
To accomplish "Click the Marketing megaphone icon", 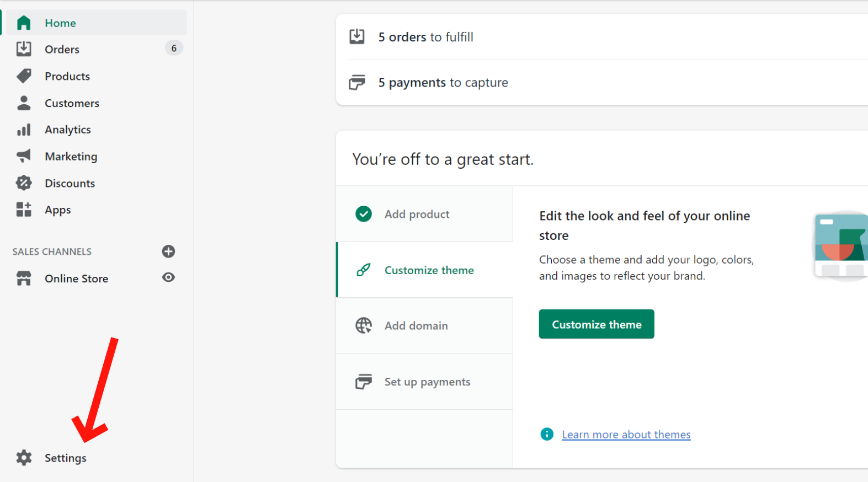I will (24, 156).
